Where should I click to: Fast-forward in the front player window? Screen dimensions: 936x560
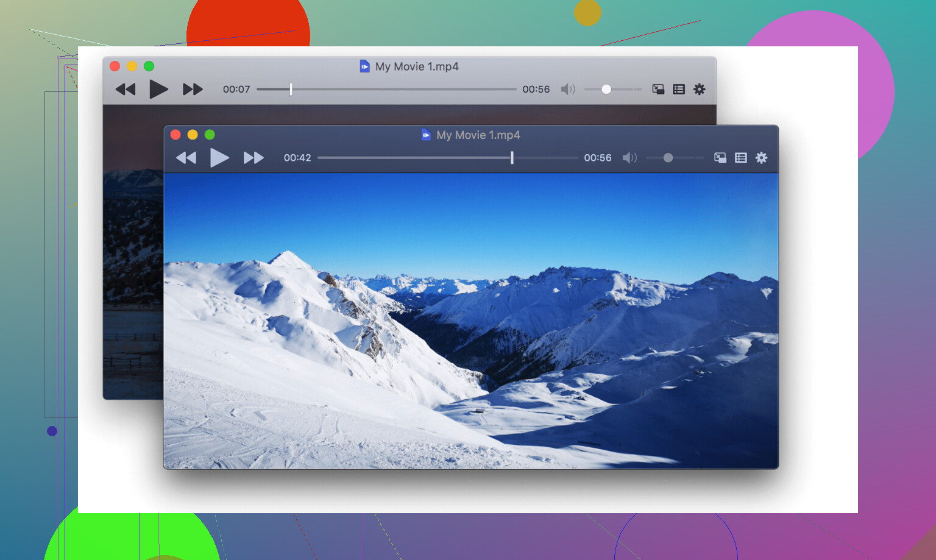pos(253,158)
